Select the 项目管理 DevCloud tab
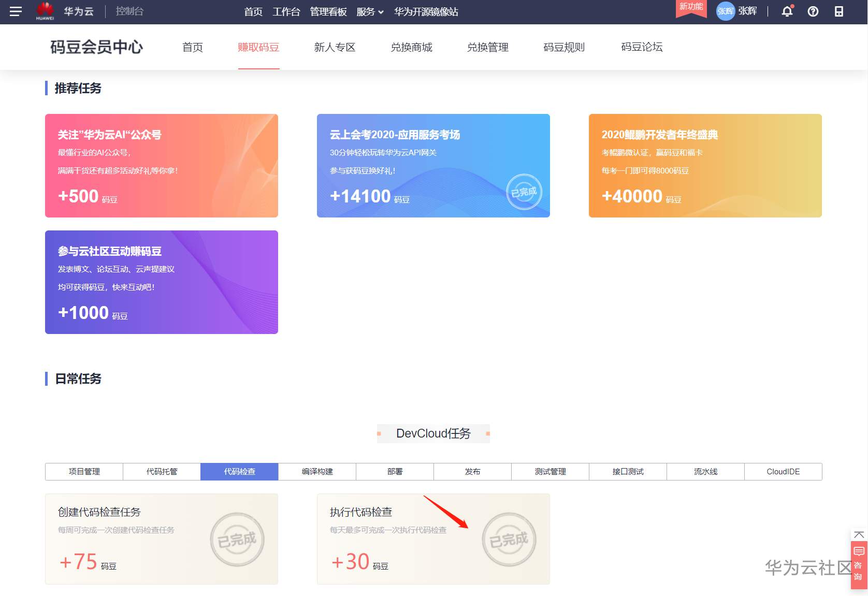The height and width of the screenshot is (596, 868). pyautogui.click(x=84, y=472)
